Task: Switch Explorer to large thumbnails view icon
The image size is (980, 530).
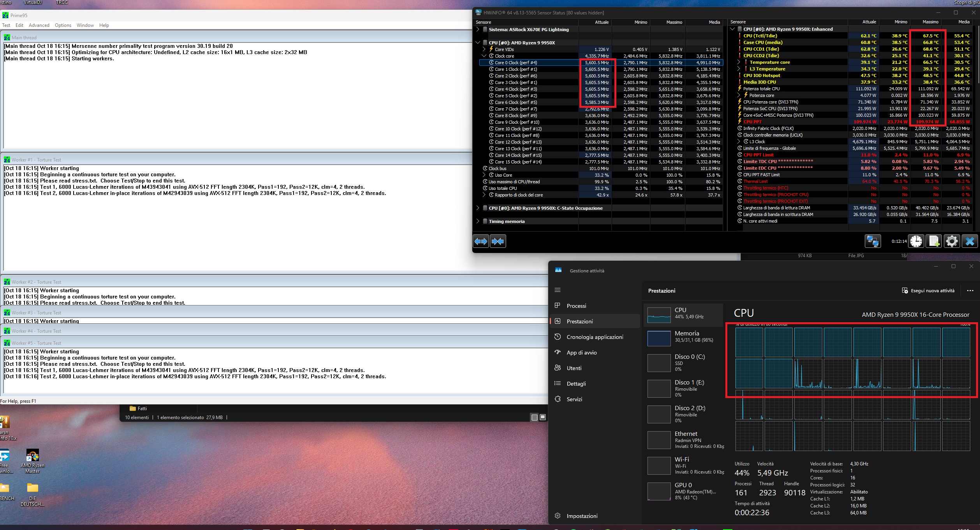Action: pos(543,418)
